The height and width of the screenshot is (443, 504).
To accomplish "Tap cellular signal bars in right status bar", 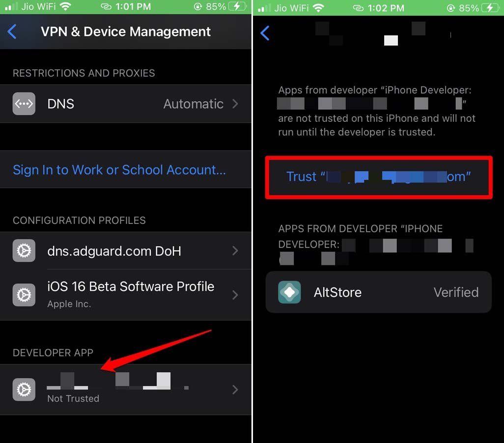I will point(264,8).
